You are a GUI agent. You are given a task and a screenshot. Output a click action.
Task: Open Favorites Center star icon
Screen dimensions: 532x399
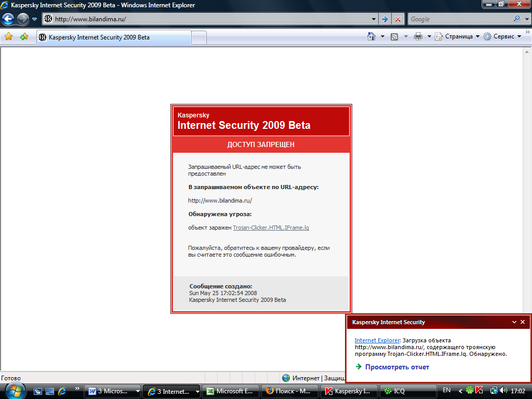[x=9, y=37]
